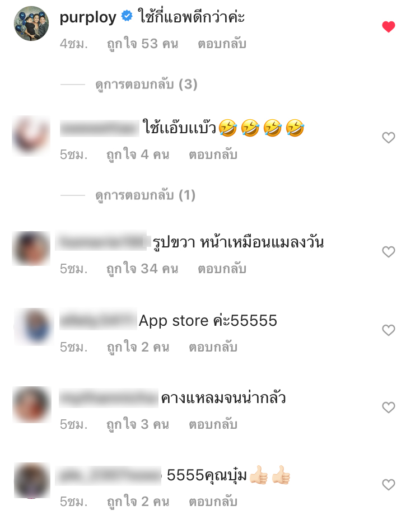The width and height of the screenshot is (420, 515).
Task: Like the comment with laughing emojis
Action: click(x=389, y=137)
